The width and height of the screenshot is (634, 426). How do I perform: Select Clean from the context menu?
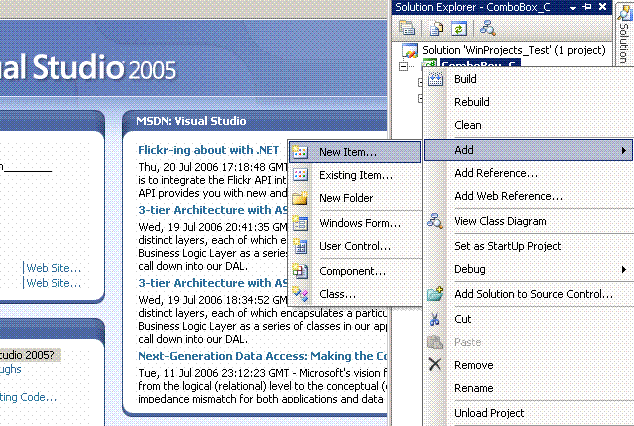tap(528, 125)
